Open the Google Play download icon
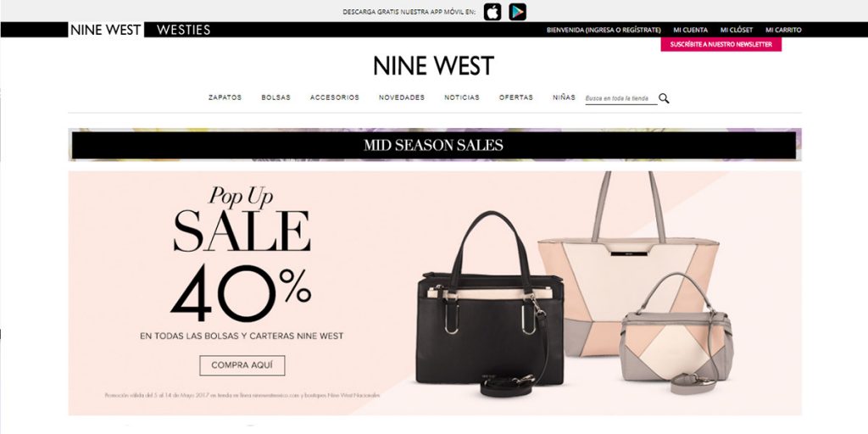 pyautogui.click(x=518, y=12)
